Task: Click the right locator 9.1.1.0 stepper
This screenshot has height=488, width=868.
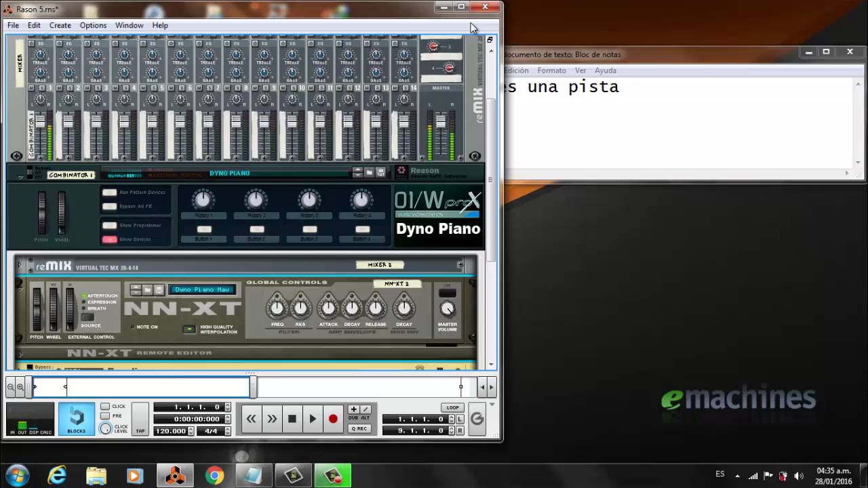Action: 451,430
